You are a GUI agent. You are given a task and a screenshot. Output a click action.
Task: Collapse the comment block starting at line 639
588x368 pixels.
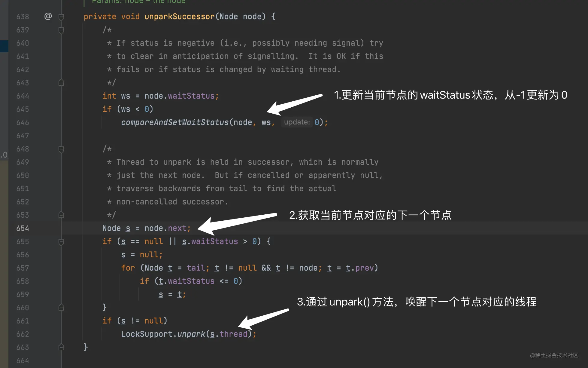point(61,30)
